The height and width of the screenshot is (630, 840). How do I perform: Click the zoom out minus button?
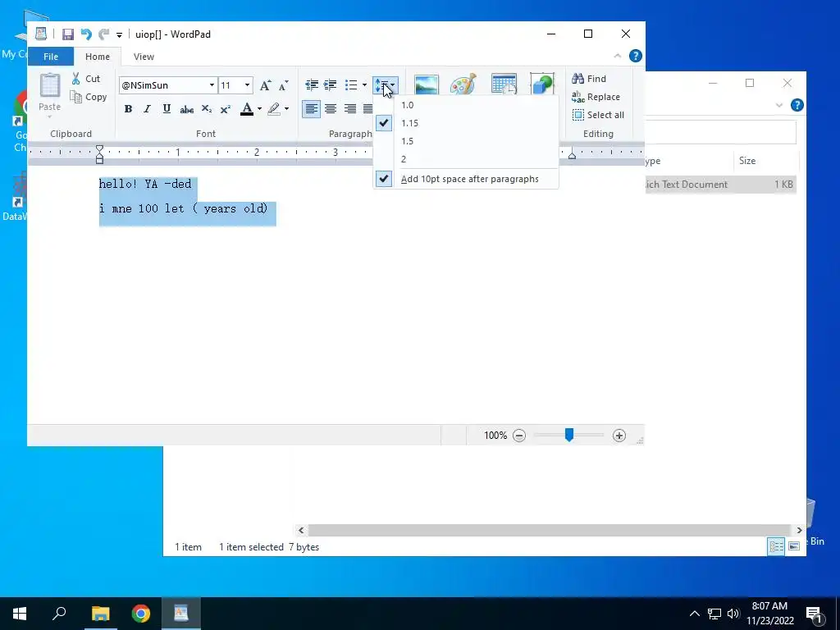(518, 436)
